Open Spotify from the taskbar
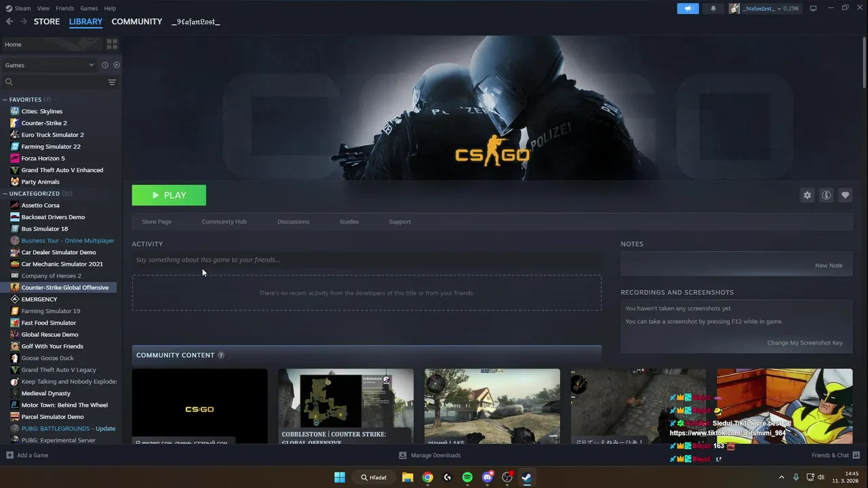Screen dimensions: 868x488 point(467,477)
